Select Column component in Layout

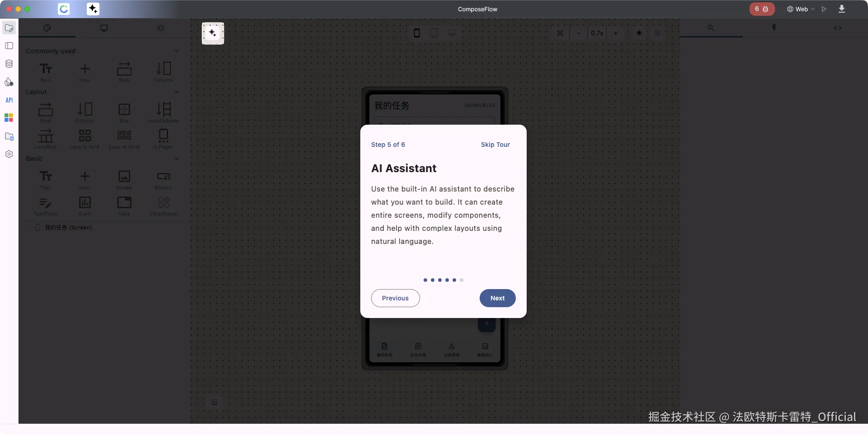point(85,112)
